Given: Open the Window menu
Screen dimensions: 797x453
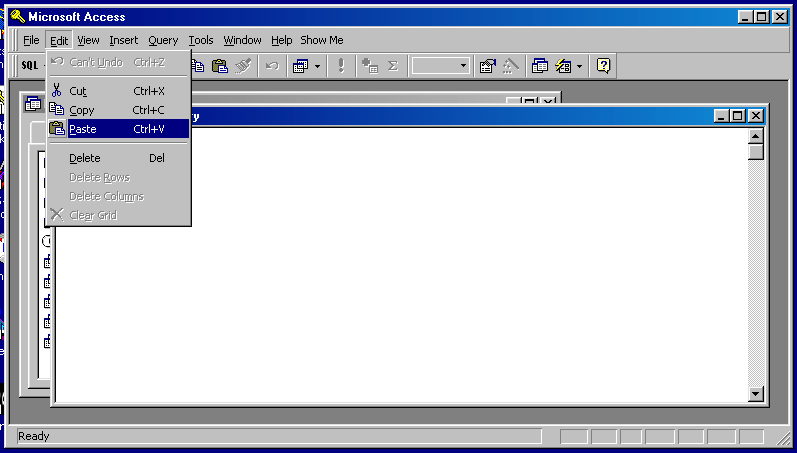Looking at the screenshot, I should (x=242, y=40).
